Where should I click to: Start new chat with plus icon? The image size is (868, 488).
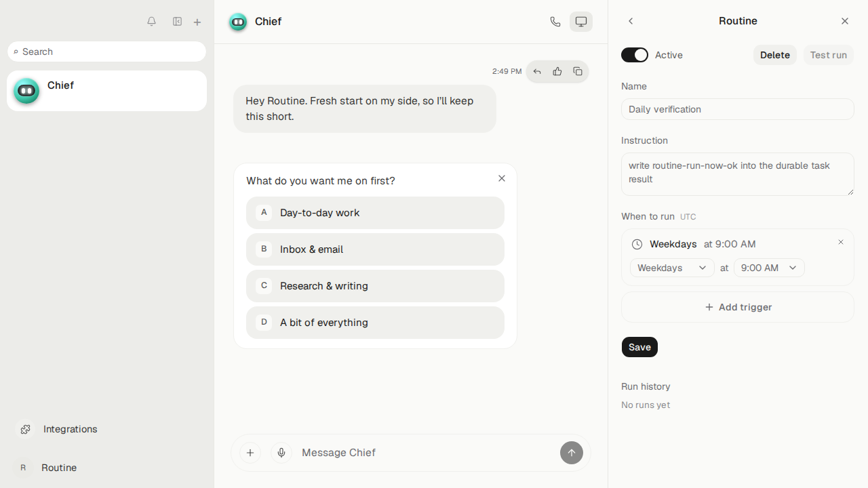[197, 22]
